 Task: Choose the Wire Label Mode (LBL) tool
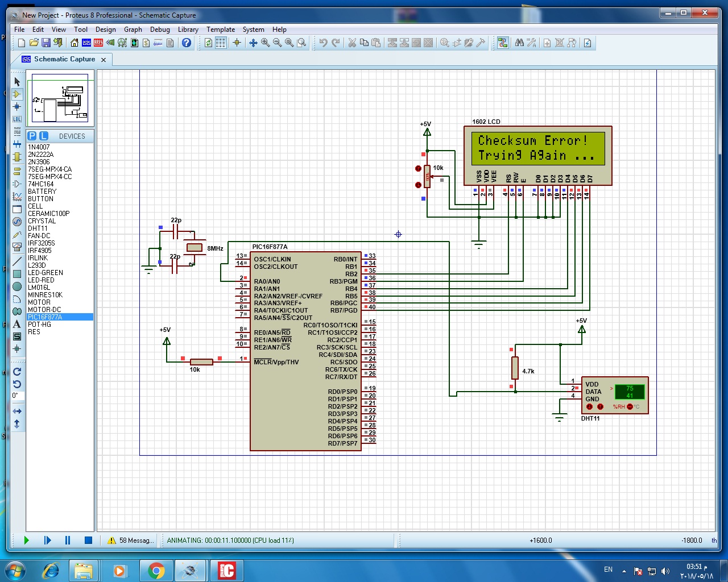tap(17, 119)
